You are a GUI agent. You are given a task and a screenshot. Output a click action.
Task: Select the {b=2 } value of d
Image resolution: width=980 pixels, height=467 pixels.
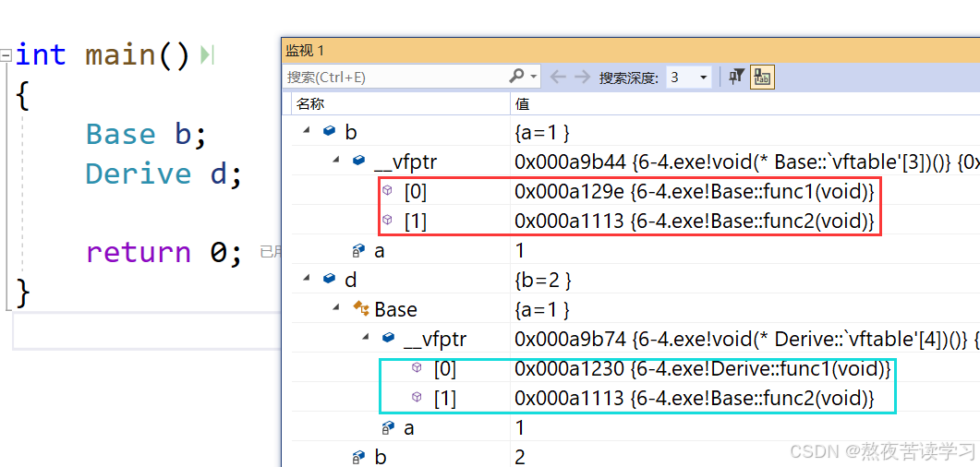(x=543, y=281)
